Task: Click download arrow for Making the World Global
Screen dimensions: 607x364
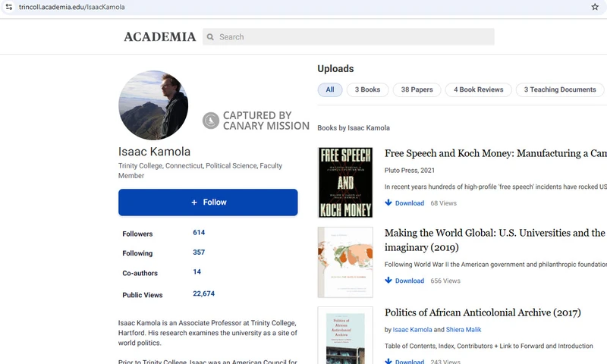Action: point(388,281)
